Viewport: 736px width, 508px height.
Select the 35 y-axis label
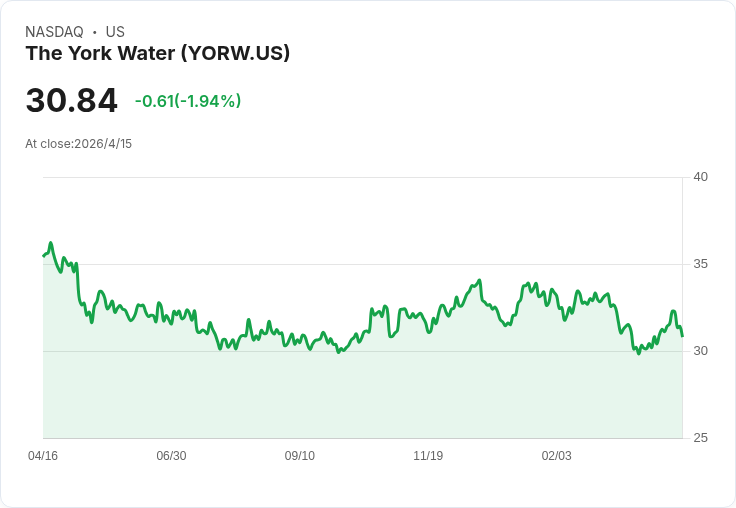pyautogui.click(x=700, y=264)
